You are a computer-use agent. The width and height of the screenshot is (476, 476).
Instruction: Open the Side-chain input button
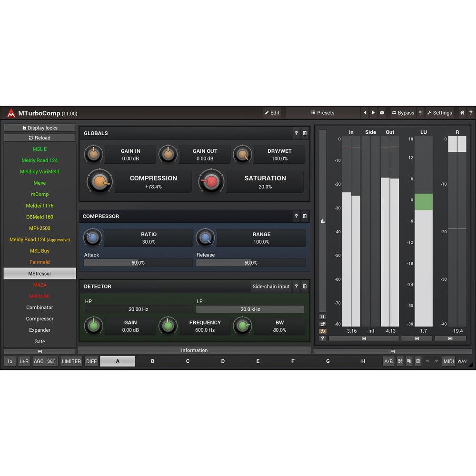(x=271, y=287)
